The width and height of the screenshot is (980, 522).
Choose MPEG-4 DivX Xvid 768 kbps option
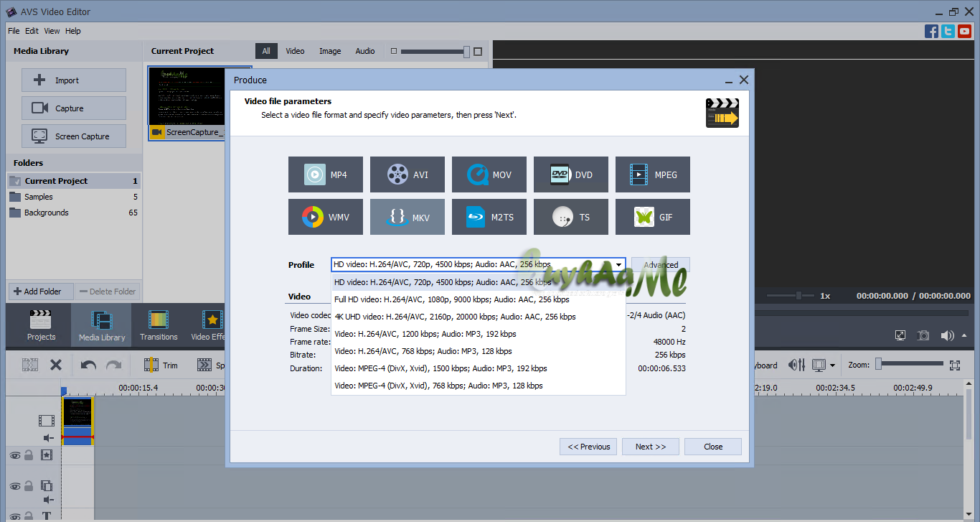click(x=478, y=386)
